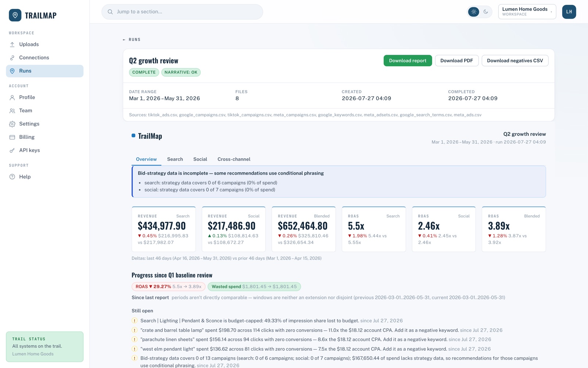
Task: Go to Connections page
Action: pos(44,58)
